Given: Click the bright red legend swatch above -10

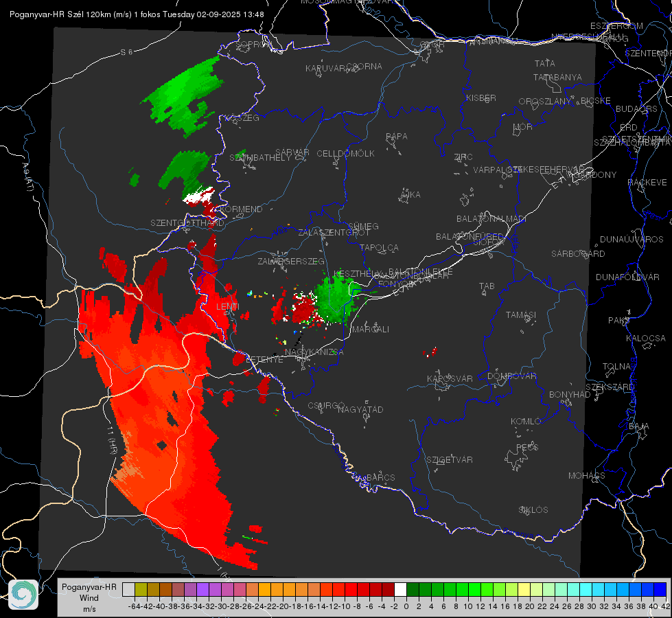Looking at the screenshot, I should coord(351,590).
